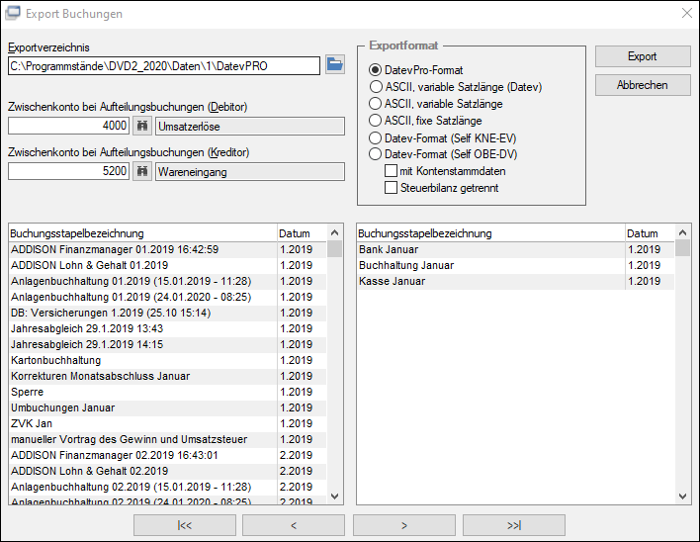700x542 pixels.
Task: Click the Export button
Action: (x=642, y=56)
